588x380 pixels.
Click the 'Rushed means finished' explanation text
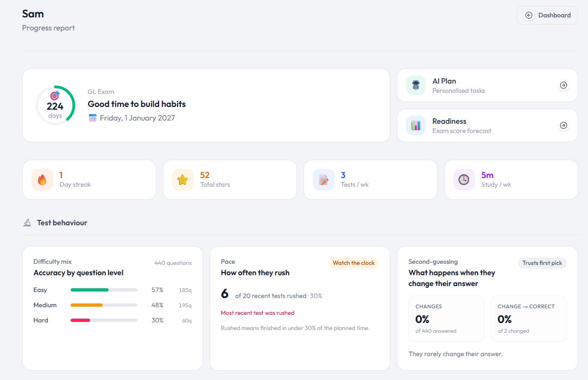click(295, 328)
